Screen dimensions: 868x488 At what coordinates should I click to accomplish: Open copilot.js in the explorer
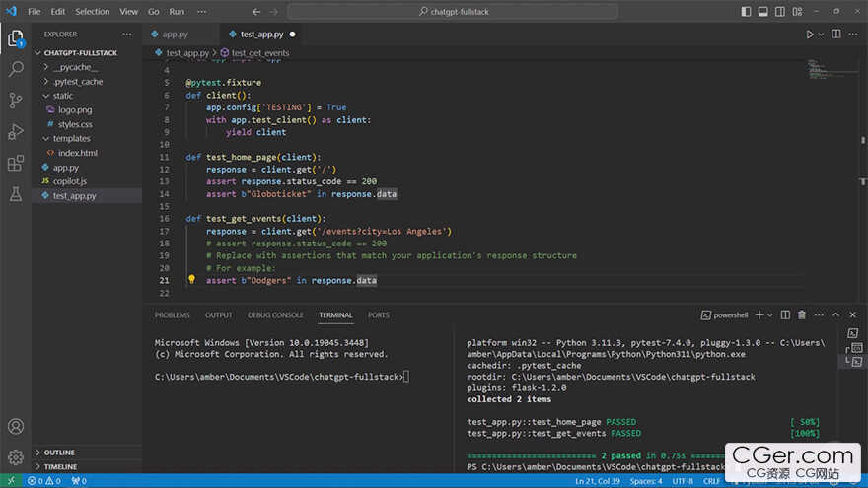(x=70, y=181)
